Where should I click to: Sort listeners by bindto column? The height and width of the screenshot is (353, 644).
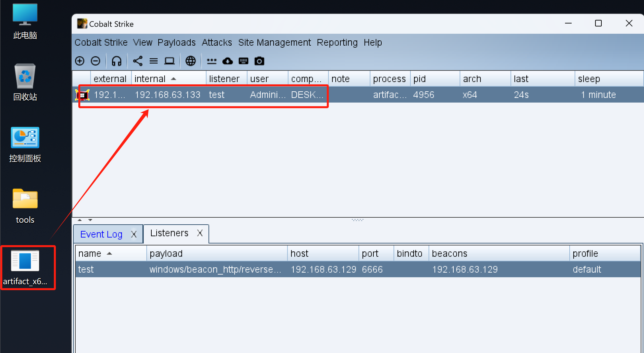pos(411,253)
